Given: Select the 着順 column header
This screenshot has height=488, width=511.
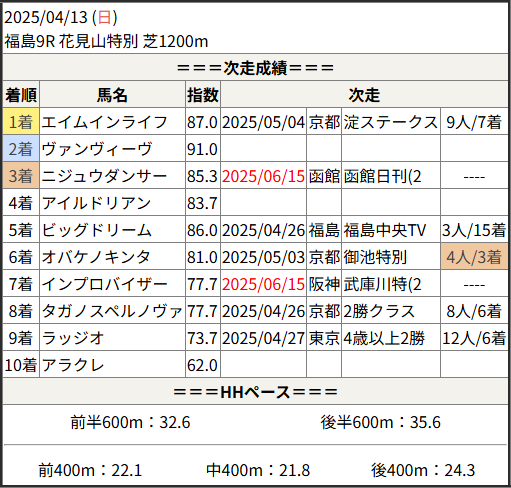Looking at the screenshot, I should coord(21,95).
